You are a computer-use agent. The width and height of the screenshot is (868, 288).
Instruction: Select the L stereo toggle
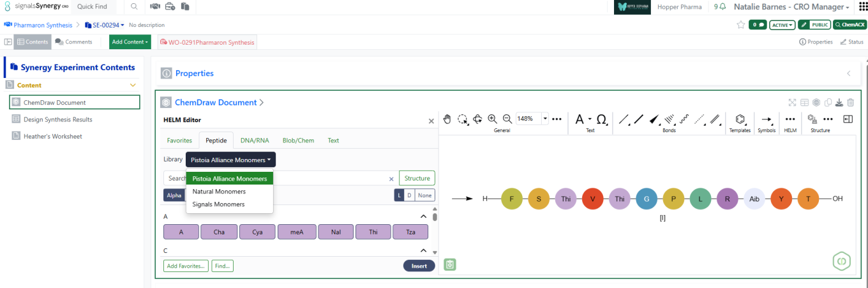[x=400, y=195]
